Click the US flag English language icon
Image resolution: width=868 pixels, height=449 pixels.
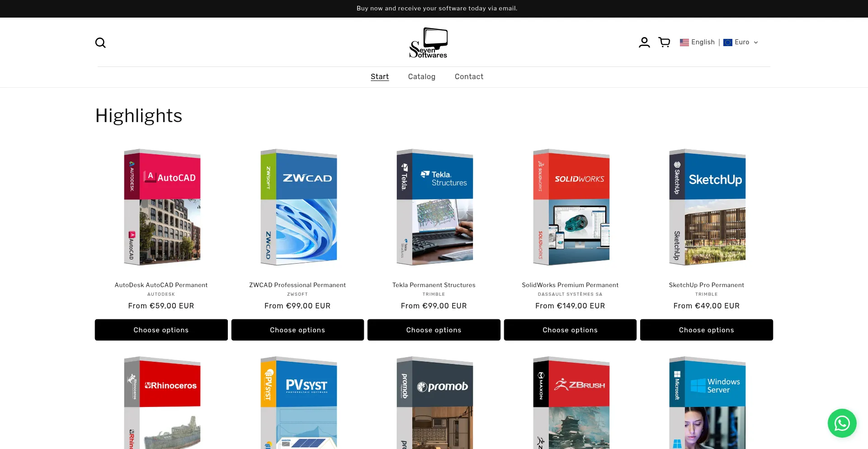pyautogui.click(x=684, y=43)
